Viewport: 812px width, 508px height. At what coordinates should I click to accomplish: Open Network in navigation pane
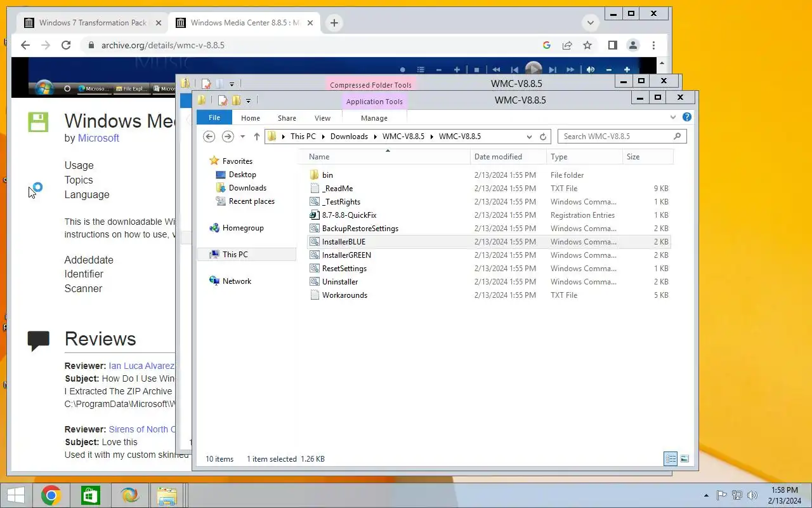point(237,281)
